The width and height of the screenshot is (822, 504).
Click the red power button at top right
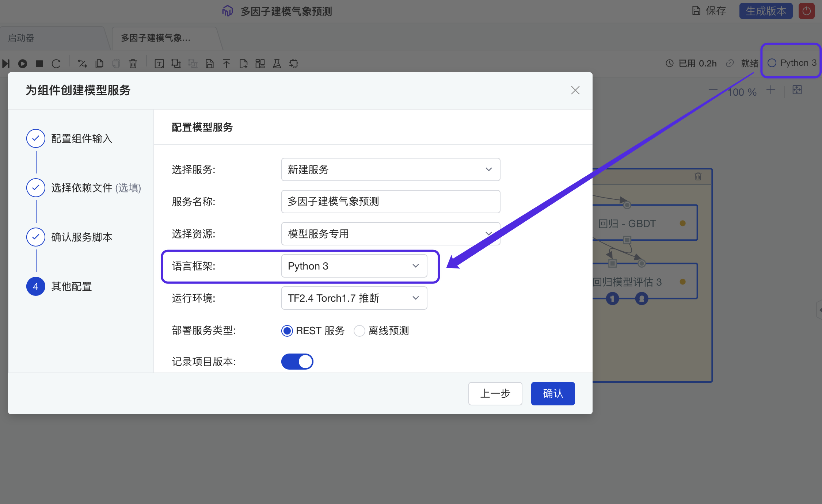[x=806, y=11]
